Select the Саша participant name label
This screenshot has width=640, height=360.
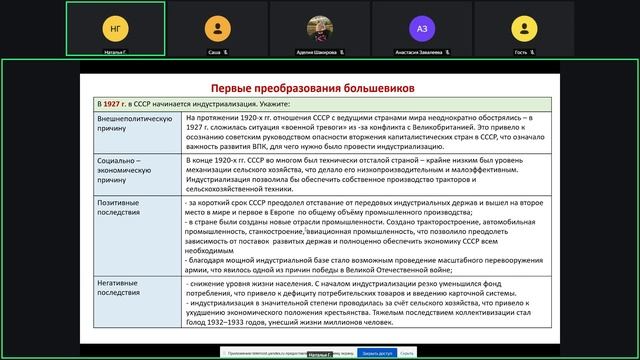pos(214,52)
